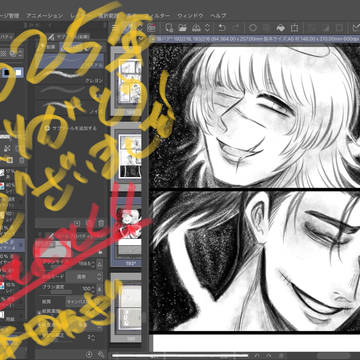Click the Redo arrow in the command bar
This screenshot has height=360, width=360.
tap(235, 28)
